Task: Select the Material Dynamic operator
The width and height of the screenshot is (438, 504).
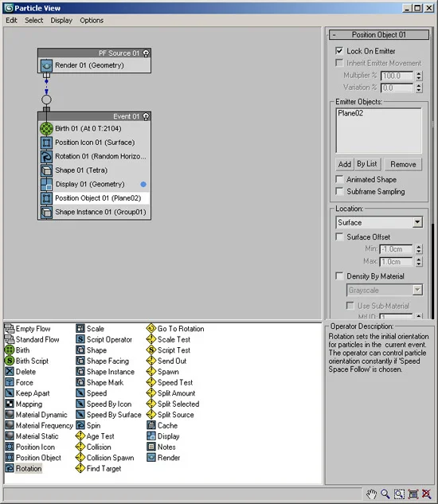Action: pos(37,415)
